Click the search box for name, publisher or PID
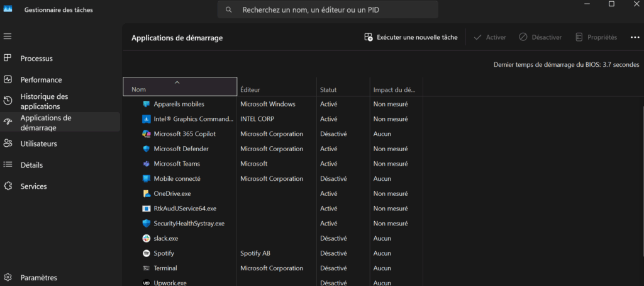Viewport: 644px width, 286px height. pyautogui.click(x=328, y=9)
